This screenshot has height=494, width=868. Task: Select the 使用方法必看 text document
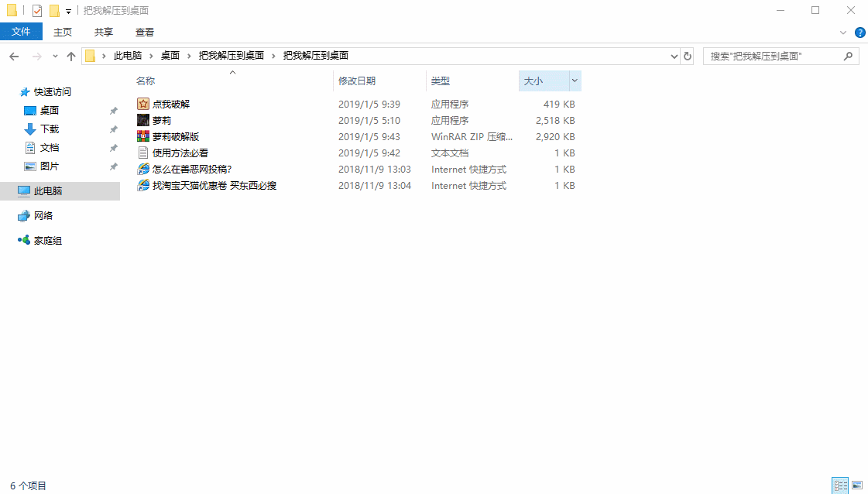click(x=180, y=153)
